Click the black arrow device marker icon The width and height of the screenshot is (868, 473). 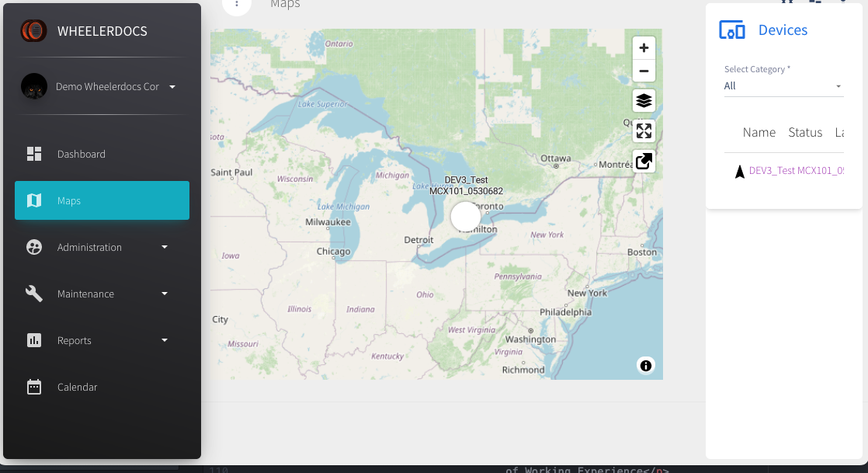point(739,172)
